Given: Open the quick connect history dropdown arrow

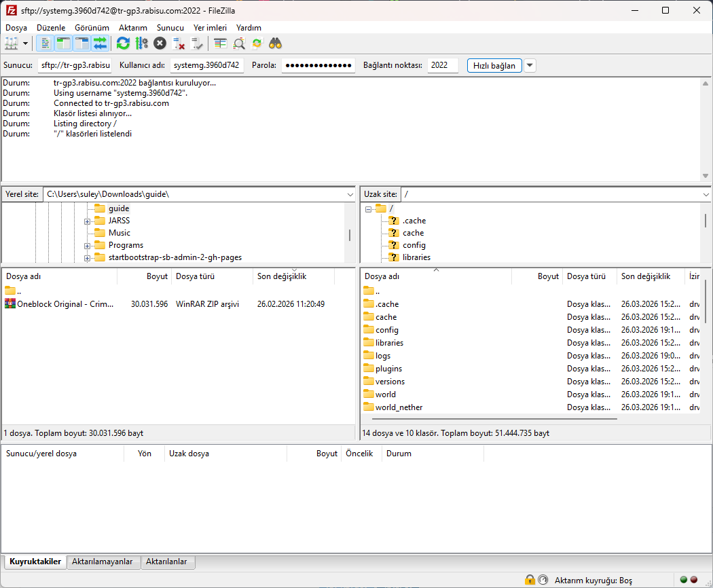Looking at the screenshot, I should (530, 66).
